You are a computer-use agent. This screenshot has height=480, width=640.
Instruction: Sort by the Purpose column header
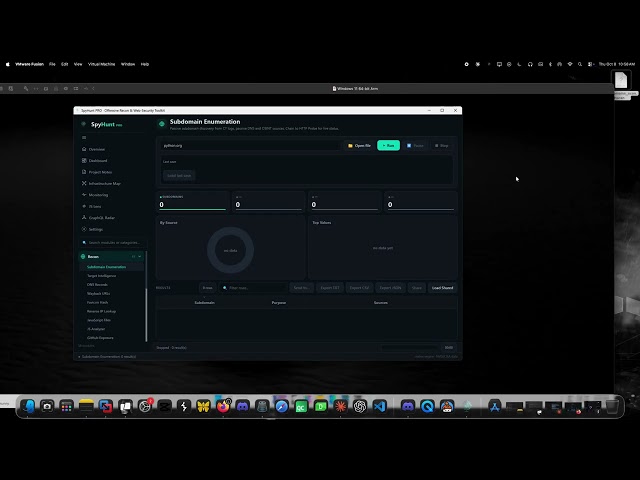coord(279,303)
